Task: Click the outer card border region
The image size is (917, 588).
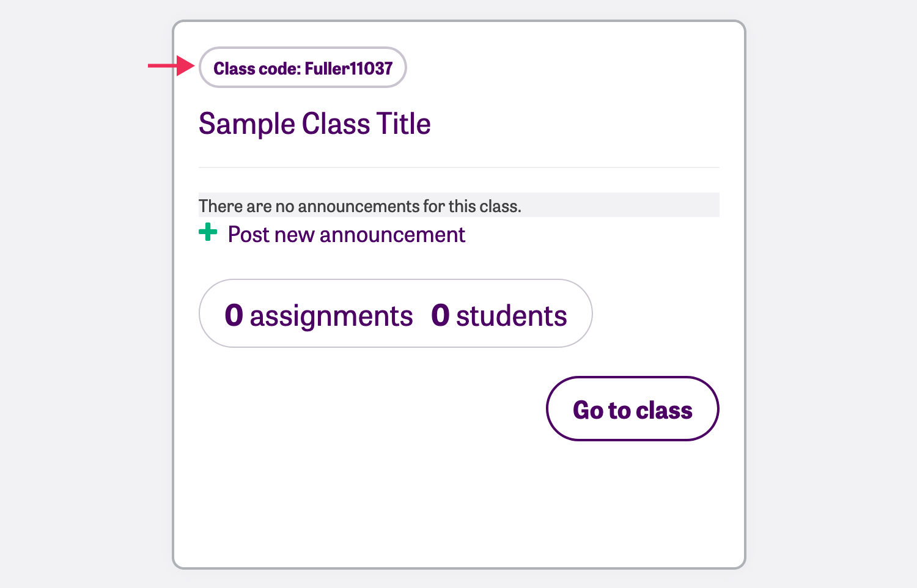Action: coord(173,293)
